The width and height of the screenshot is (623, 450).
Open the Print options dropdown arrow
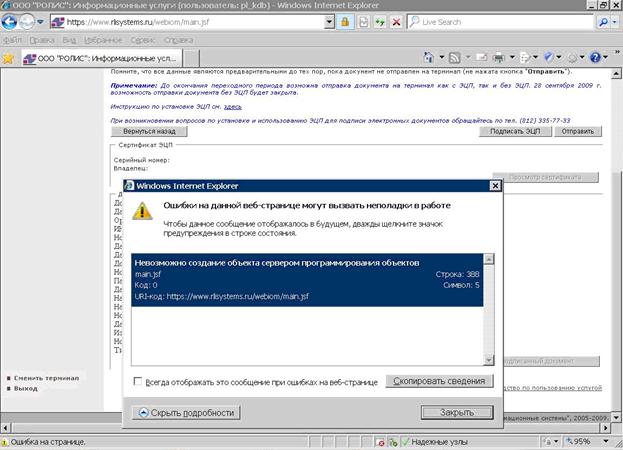pos(512,58)
